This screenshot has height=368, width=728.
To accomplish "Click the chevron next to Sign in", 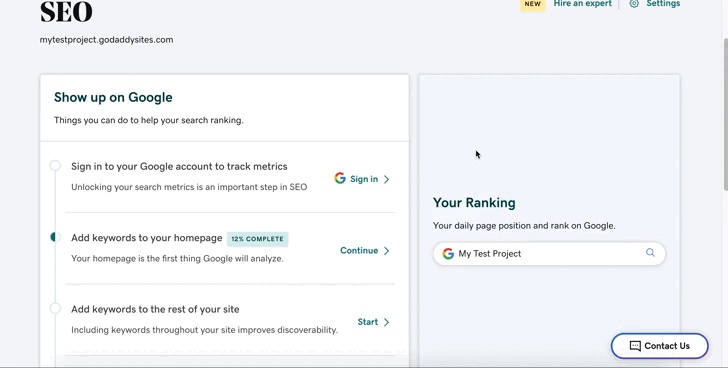I will [386, 179].
